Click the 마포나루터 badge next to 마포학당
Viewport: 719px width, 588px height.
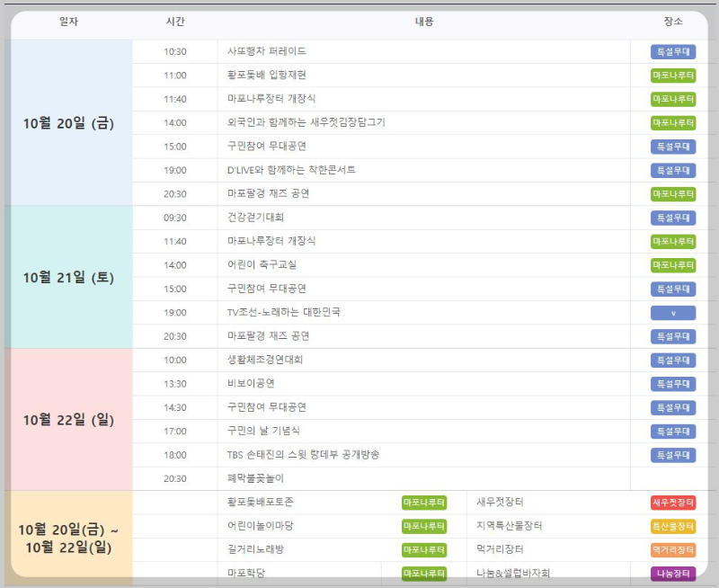click(422, 574)
